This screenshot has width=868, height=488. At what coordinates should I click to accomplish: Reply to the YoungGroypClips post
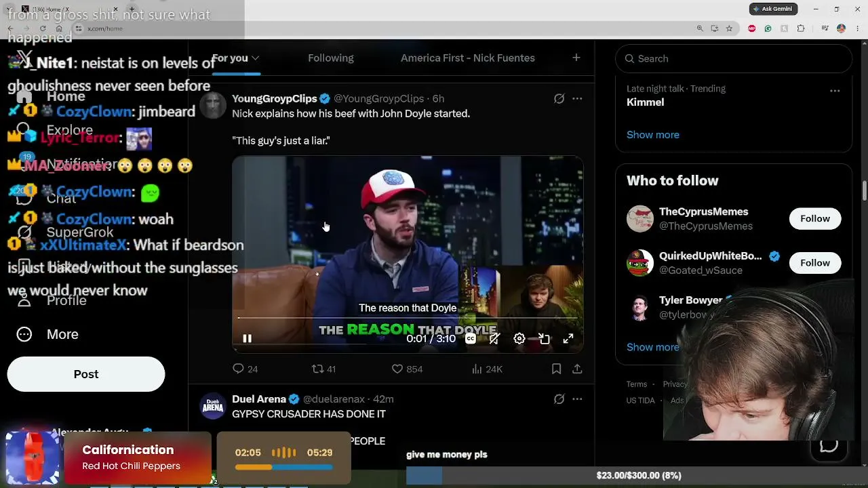click(245, 369)
